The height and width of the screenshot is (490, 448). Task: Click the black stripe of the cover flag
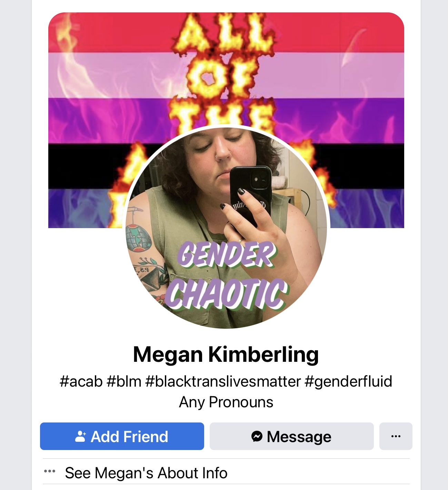366,166
